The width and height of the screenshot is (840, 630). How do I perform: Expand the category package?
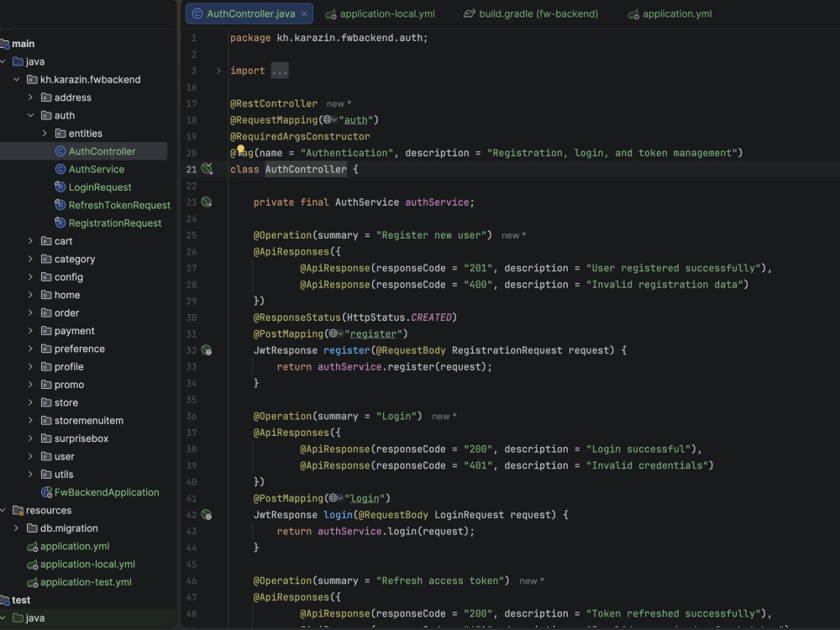[30, 259]
